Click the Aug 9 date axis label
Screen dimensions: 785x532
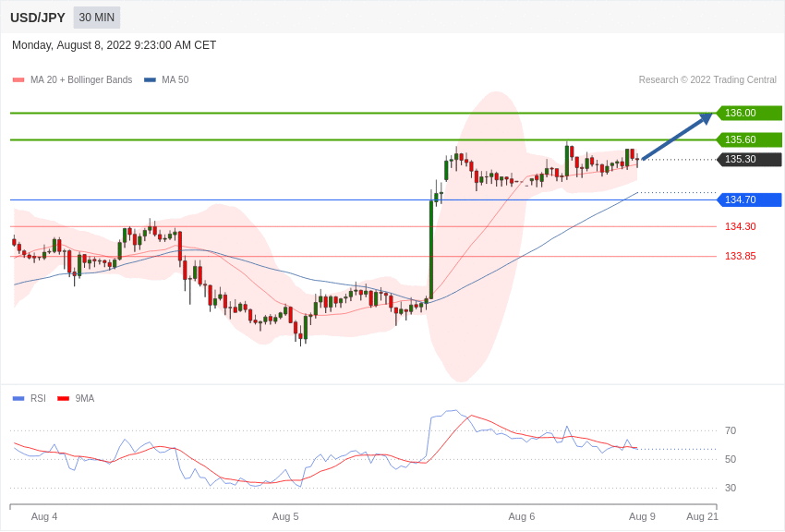click(643, 516)
